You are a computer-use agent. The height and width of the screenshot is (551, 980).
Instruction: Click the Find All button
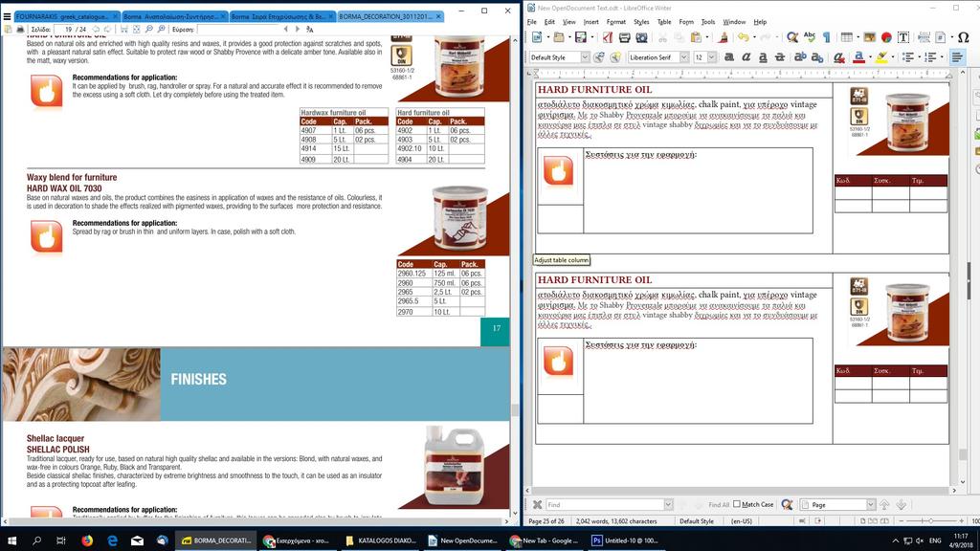pos(719,504)
